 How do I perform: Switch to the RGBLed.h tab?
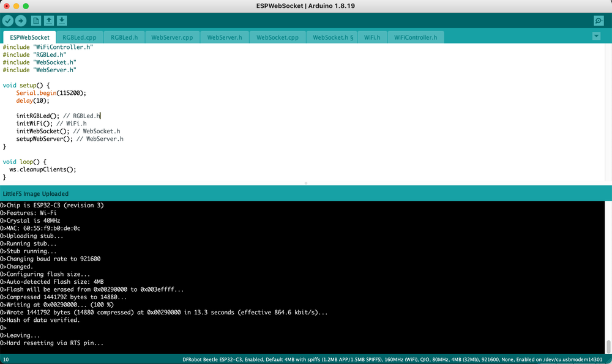124,37
